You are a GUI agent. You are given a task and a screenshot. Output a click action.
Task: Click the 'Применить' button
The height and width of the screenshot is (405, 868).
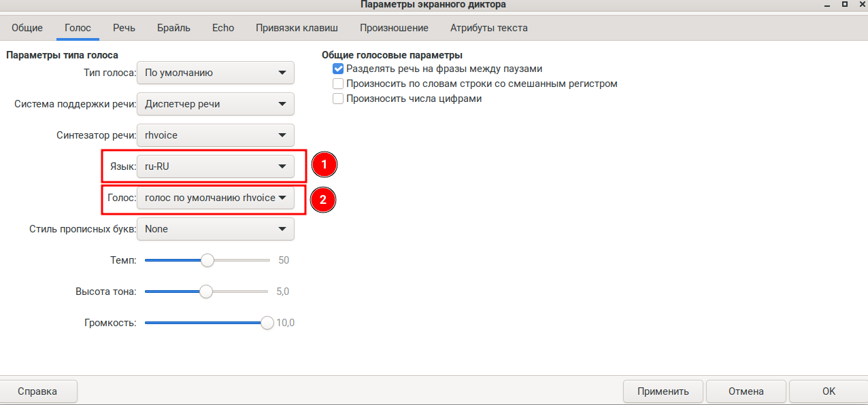click(x=663, y=391)
